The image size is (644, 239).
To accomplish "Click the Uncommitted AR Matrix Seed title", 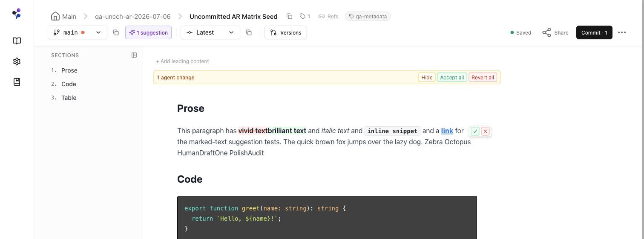I will (x=233, y=16).
